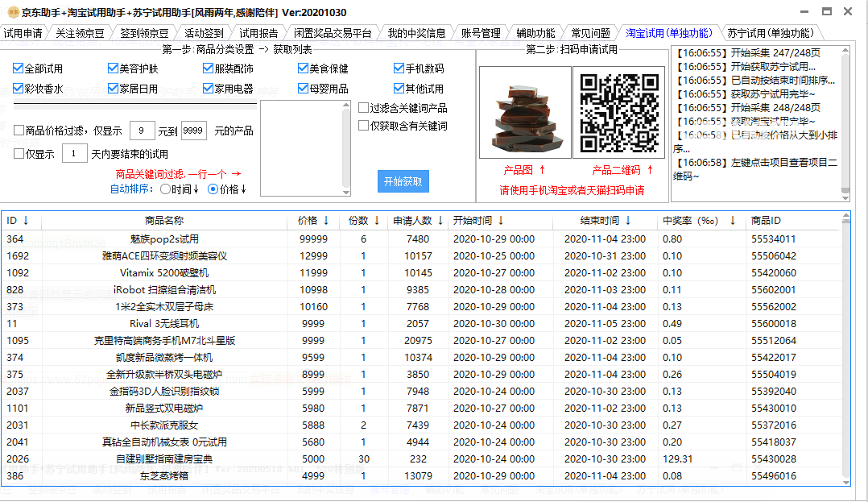Toggle the 手机数码 checkbox
This screenshot has height=502, width=868.
click(399, 68)
